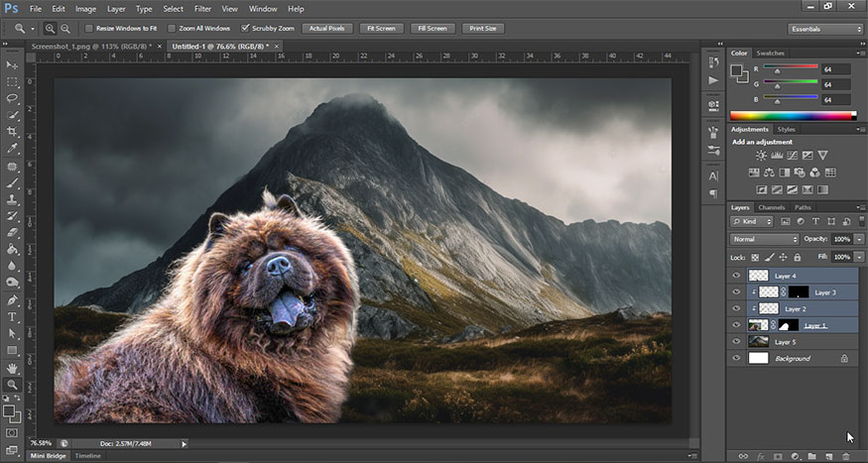Select the Paint Bucket tool
Screen dimensions: 868x463
[12, 250]
